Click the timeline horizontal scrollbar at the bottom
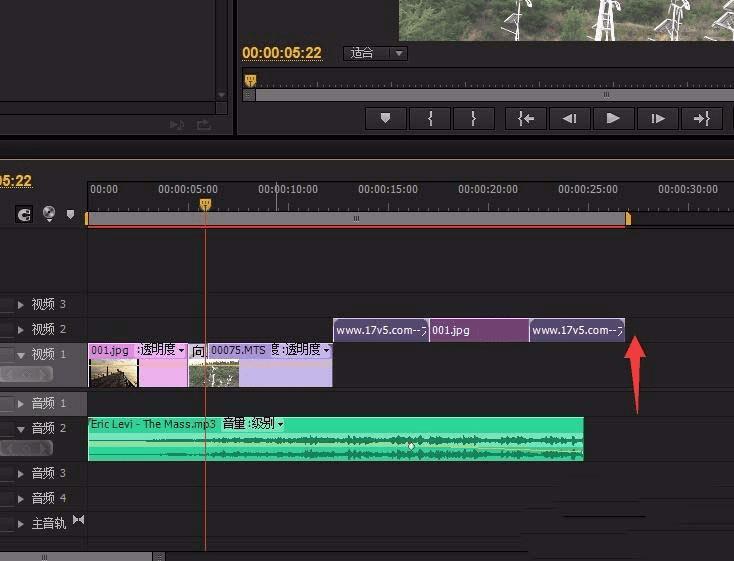The height and width of the screenshot is (561, 734). (76, 557)
